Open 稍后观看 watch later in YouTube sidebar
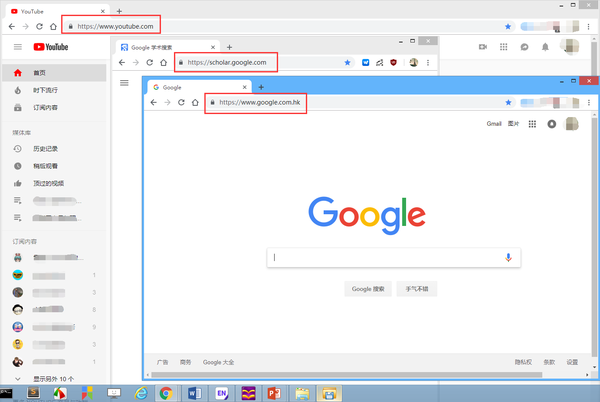This screenshot has width=600, height=402. click(54, 166)
